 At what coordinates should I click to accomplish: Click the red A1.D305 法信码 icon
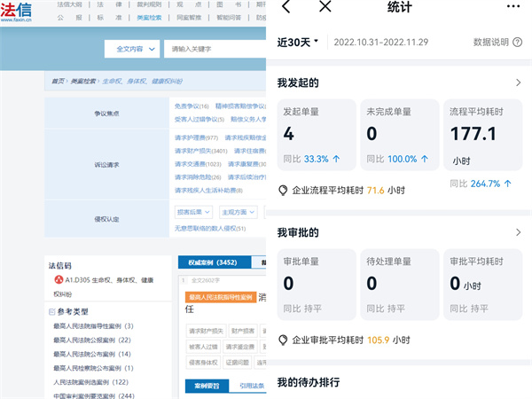click(x=59, y=279)
